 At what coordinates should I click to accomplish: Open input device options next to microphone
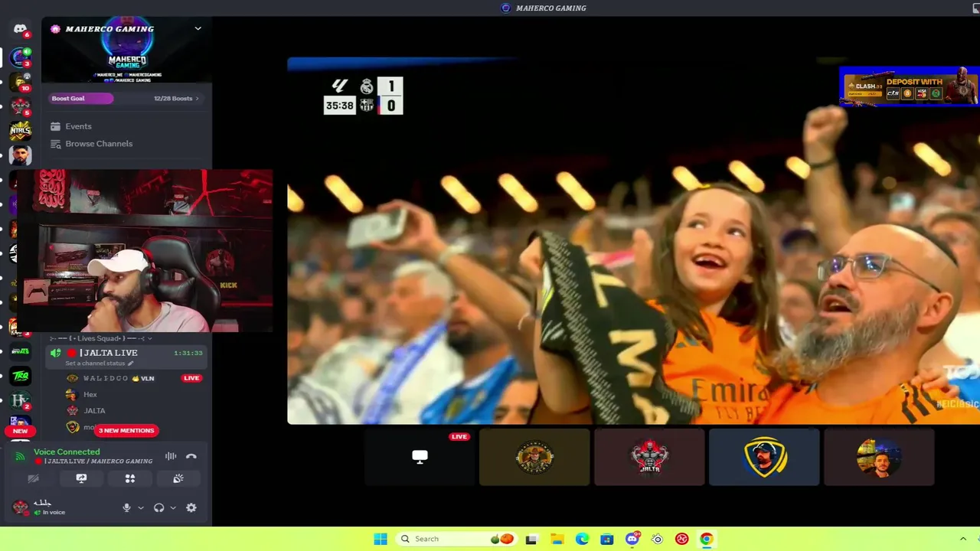pos(141,507)
